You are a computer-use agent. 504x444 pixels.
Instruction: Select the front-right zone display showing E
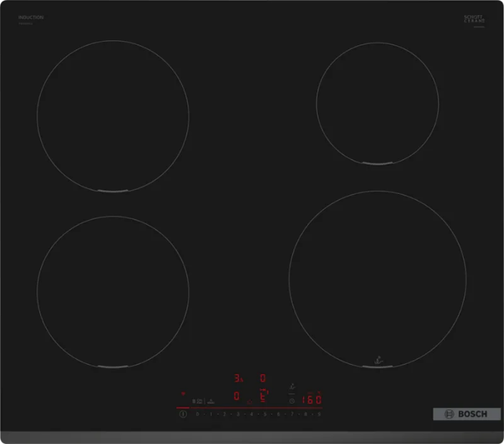pyautogui.click(x=264, y=396)
